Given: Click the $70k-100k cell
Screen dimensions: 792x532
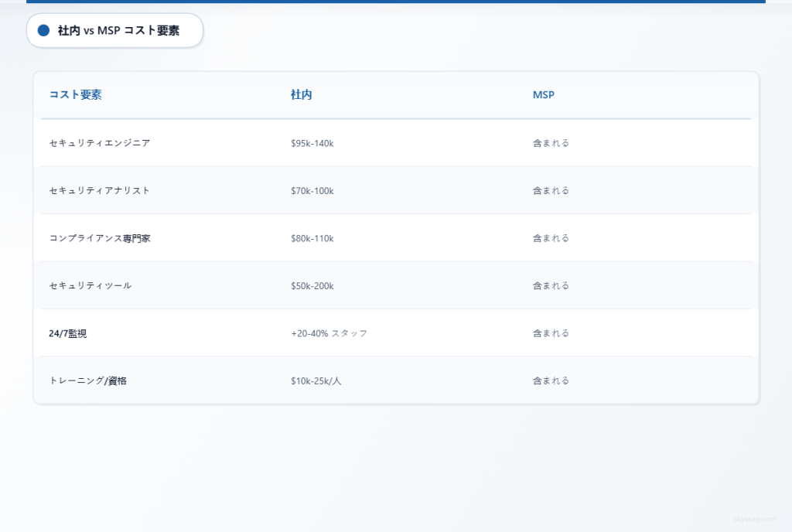Looking at the screenshot, I should pos(312,191).
